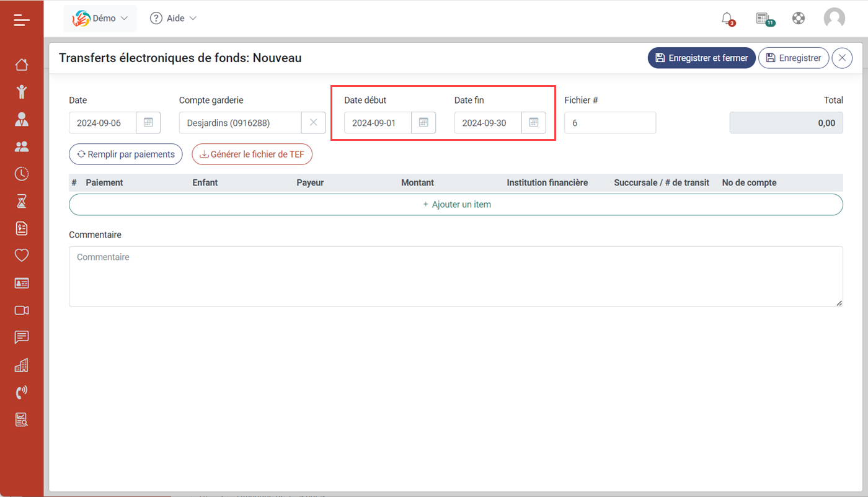Open the clock icon in the sidebar
Viewport: 868px width, 497px height.
coord(22,174)
